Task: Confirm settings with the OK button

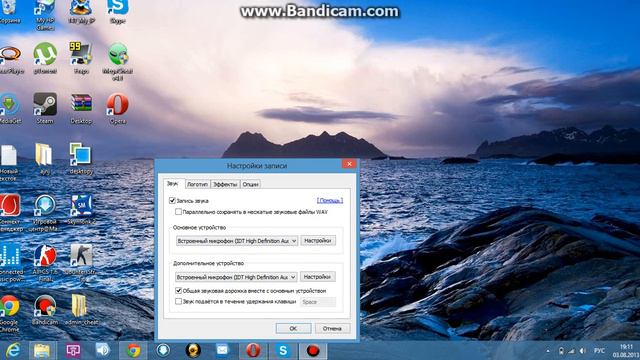Action: coord(293,328)
